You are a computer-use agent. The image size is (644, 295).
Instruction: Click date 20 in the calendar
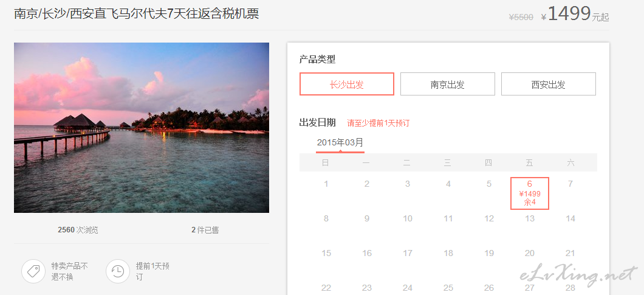(x=529, y=253)
